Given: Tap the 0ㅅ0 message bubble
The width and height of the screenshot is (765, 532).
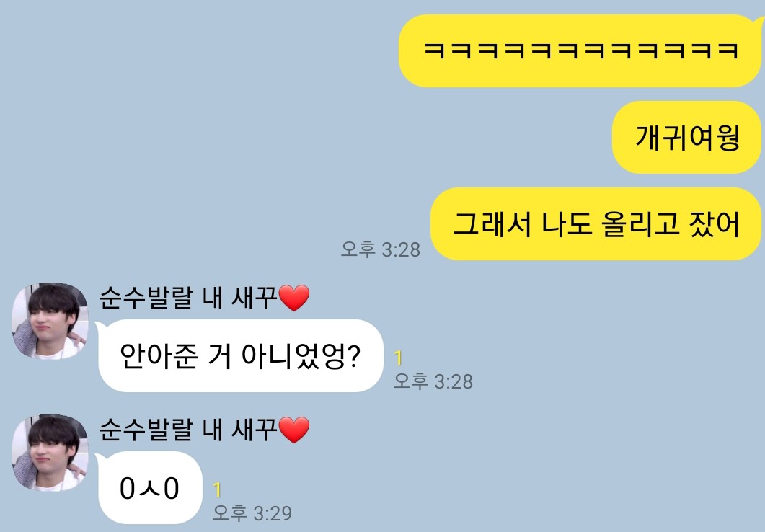Looking at the screenshot, I should click(149, 488).
